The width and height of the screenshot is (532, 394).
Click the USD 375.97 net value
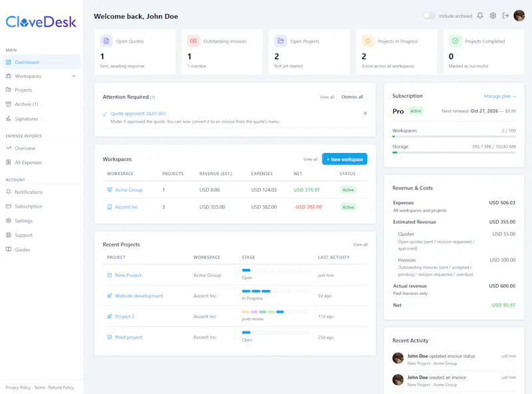307,190
